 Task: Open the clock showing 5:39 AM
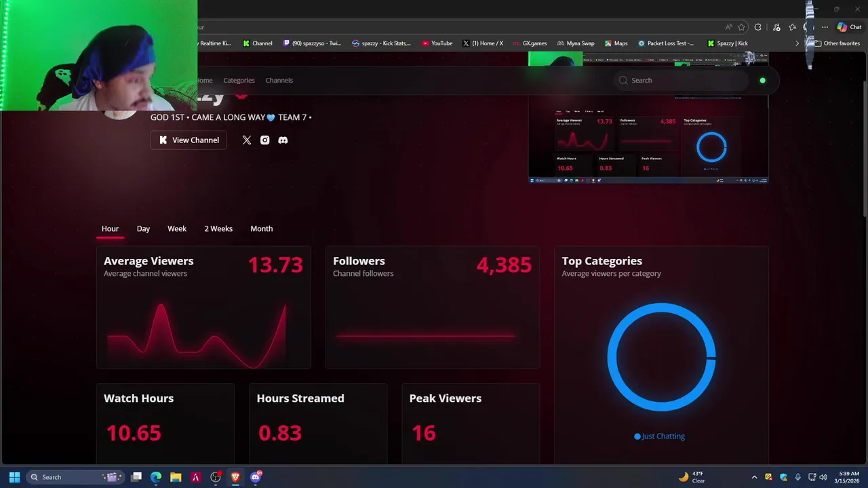(x=848, y=477)
